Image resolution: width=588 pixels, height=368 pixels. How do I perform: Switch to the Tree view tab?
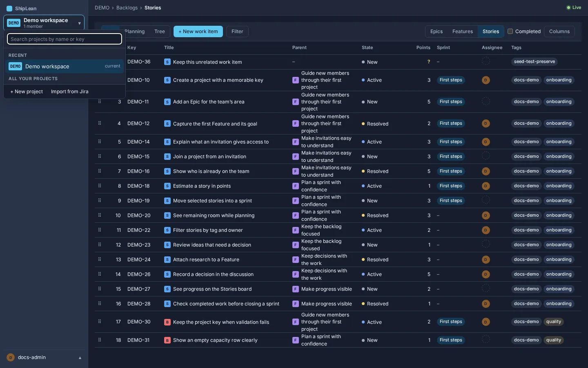tap(160, 31)
